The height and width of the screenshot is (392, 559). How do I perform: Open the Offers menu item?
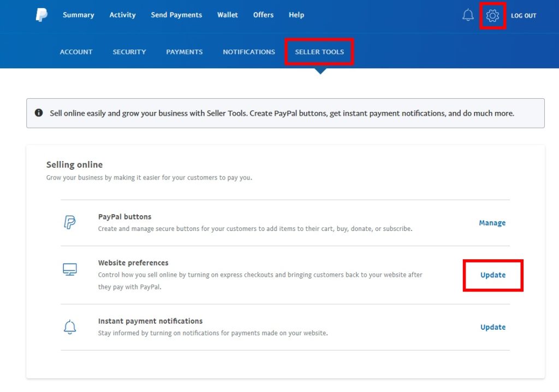(x=264, y=15)
